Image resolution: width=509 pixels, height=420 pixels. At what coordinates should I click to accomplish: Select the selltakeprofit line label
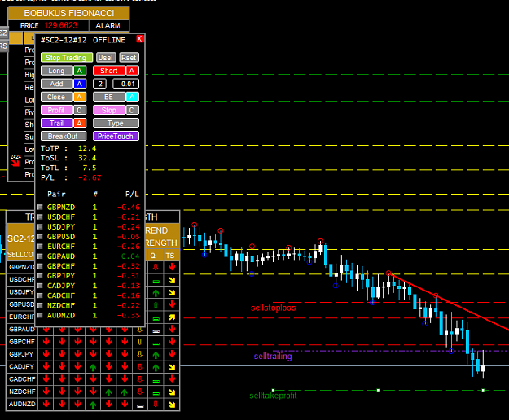(273, 396)
